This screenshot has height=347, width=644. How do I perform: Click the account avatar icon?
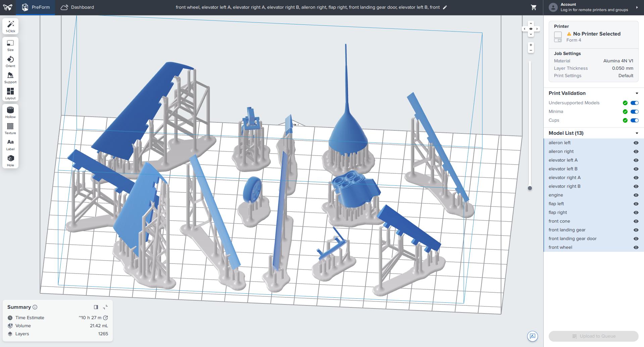point(553,7)
